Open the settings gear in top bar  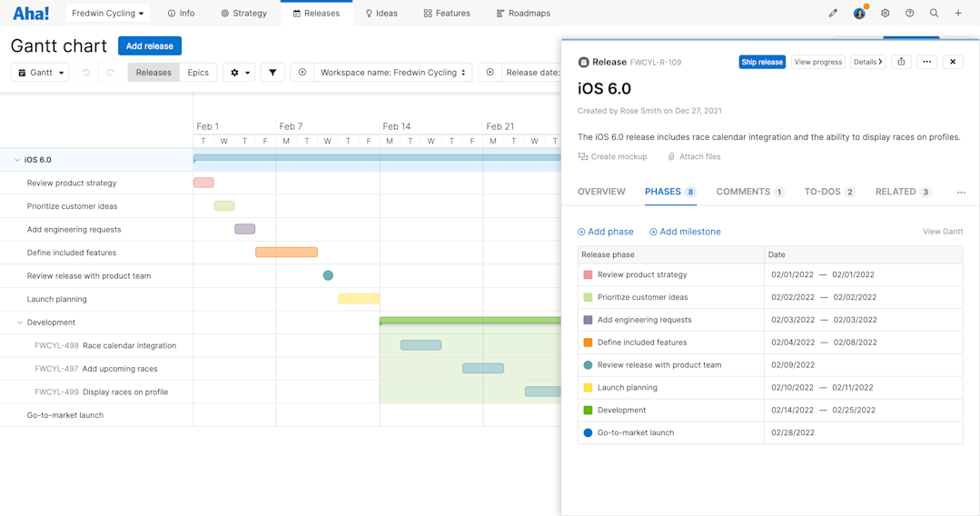point(885,13)
